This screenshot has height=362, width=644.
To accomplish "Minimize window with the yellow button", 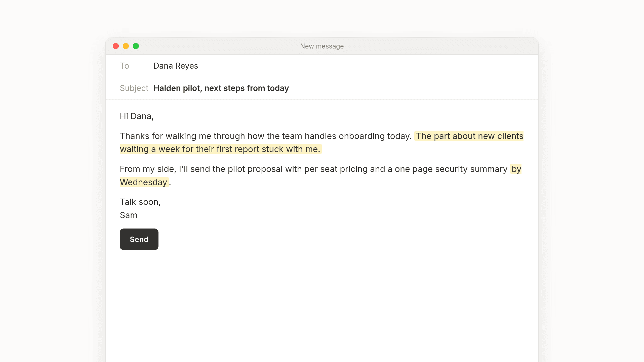I will click(x=126, y=46).
